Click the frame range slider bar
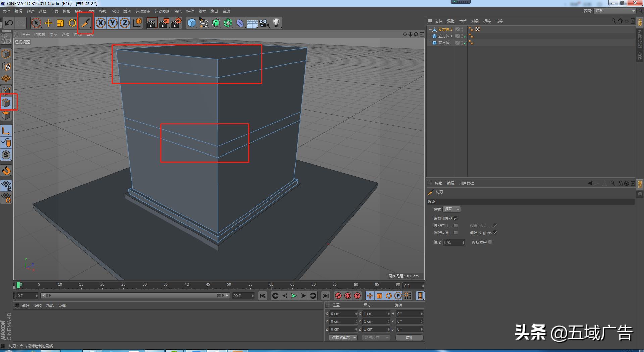 (x=135, y=296)
